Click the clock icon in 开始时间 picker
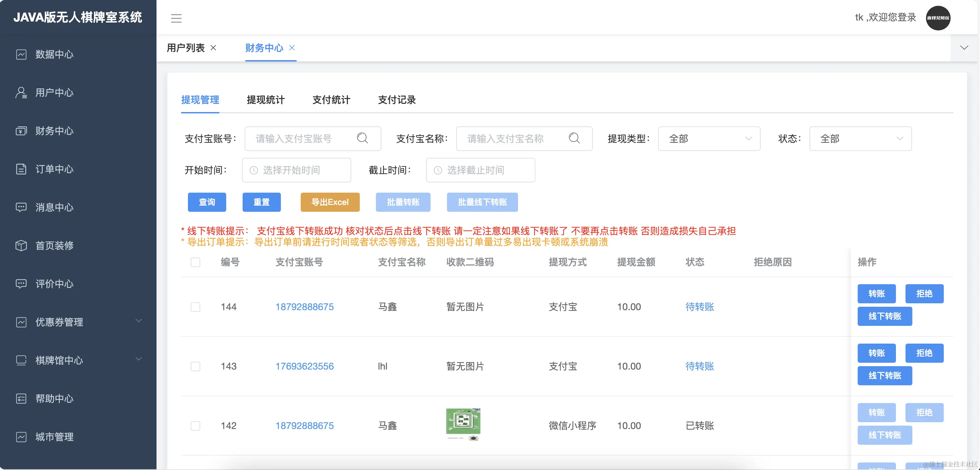Screen dimensions: 980x470 [254, 170]
